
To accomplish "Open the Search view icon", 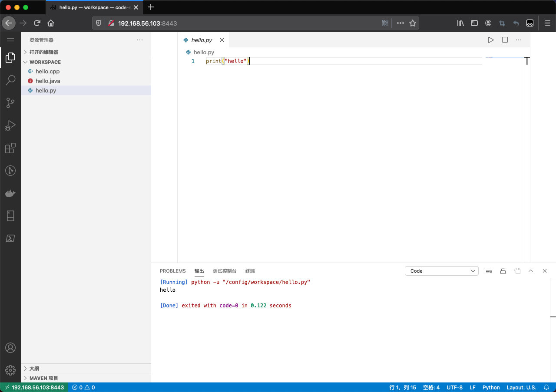I will pos(10,80).
